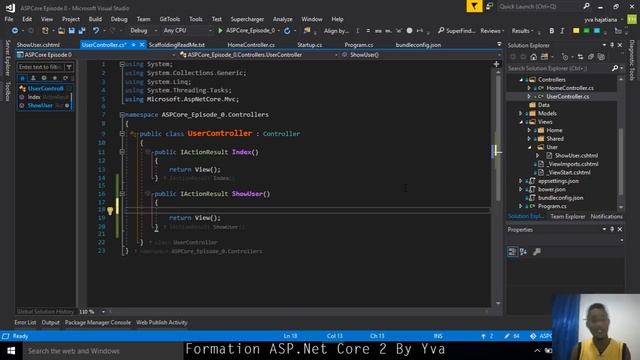Click the person filter icon in the left panel
This screenshot has height=360, width=640.
tap(33, 78)
